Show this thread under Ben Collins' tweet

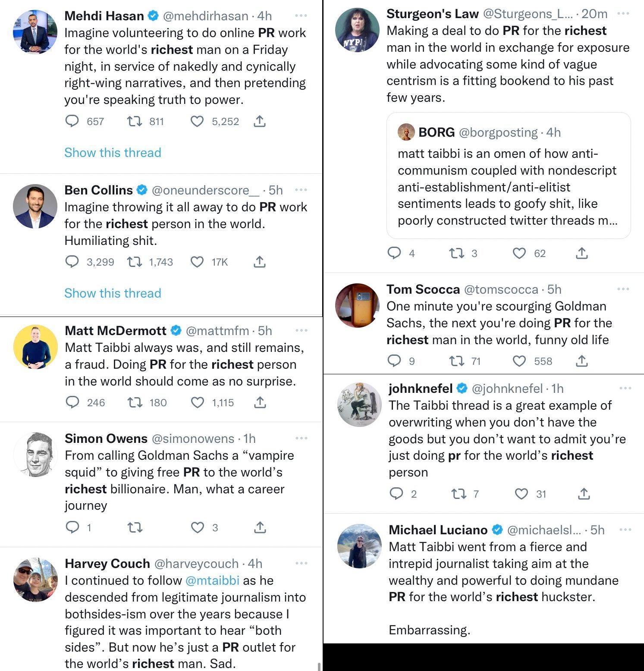(x=113, y=293)
